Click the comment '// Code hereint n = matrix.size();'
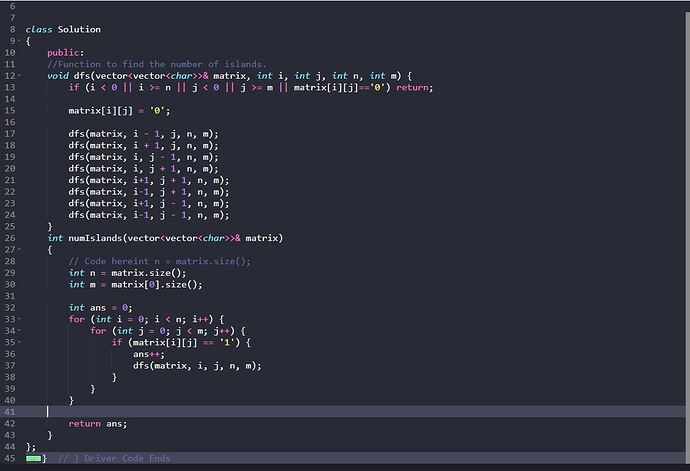 click(159, 261)
